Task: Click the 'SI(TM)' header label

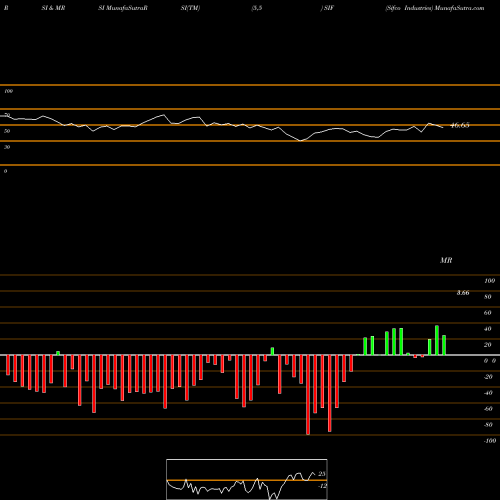Action: pos(190,8)
